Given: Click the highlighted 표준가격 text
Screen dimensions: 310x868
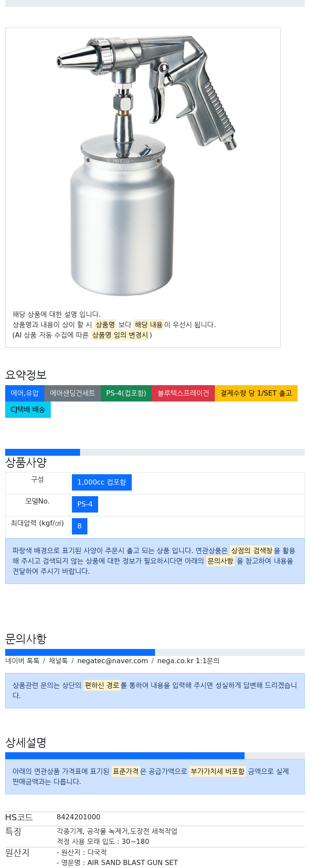Looking at the screenshot, I should pos(126,771).
